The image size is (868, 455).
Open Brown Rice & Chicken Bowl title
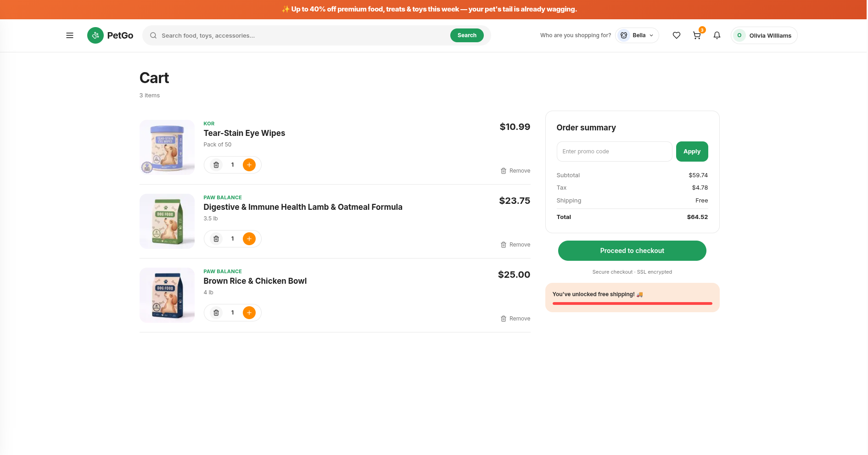(x=255, y=281)
